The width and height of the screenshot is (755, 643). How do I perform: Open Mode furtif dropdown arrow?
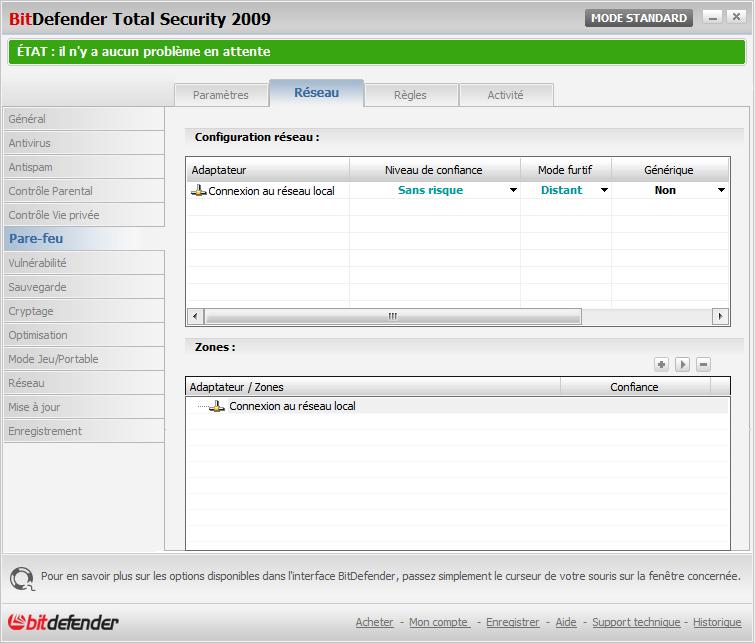point(604,190)
